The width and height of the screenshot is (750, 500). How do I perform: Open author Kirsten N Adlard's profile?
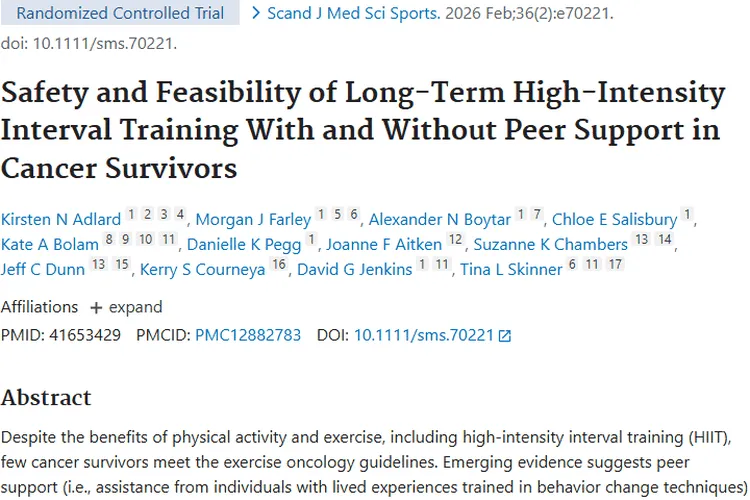point(62,220)
